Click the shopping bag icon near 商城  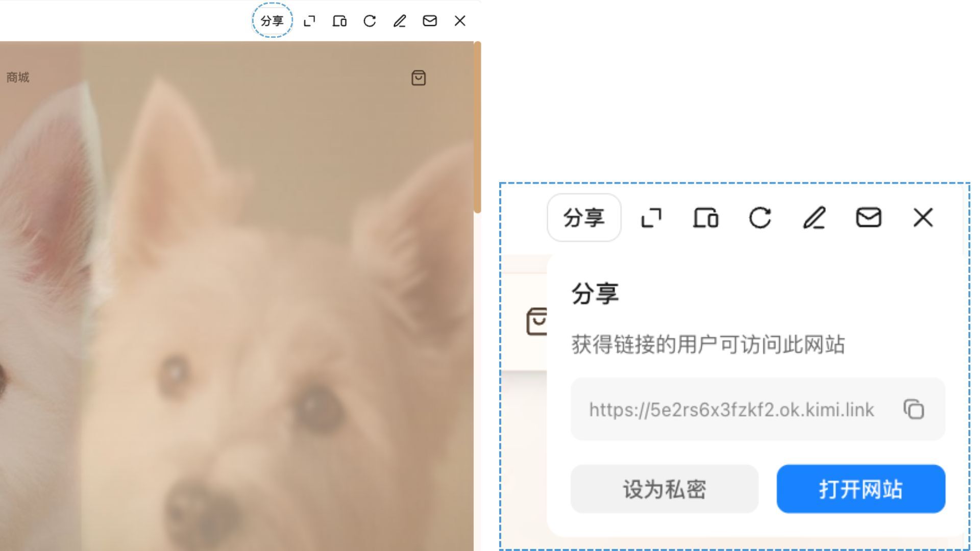click(418, 78)
